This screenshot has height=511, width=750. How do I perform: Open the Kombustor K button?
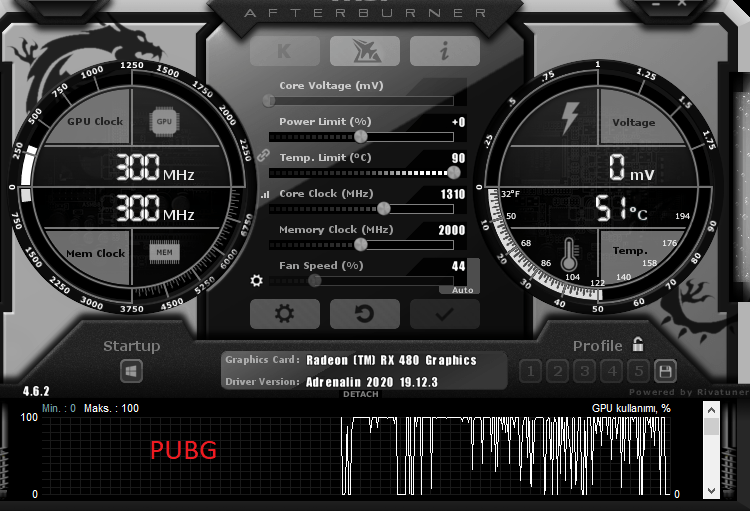point(285,51)
